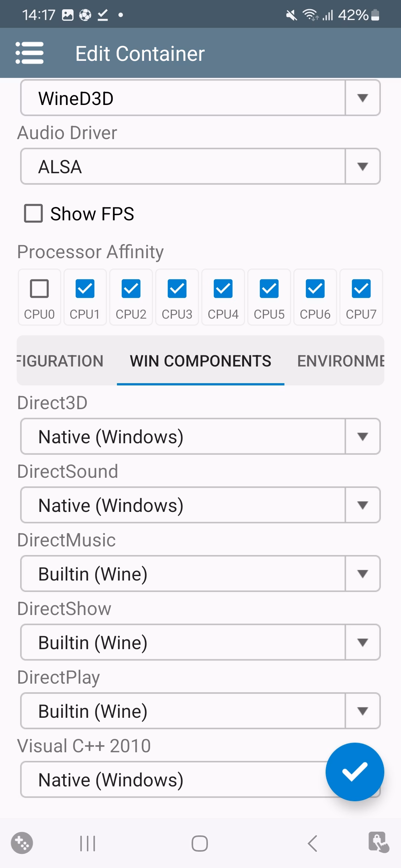Tap the touch assistant icon bottom right
Viewport: 401px width, 868px height.
click(x=378, y=842)
